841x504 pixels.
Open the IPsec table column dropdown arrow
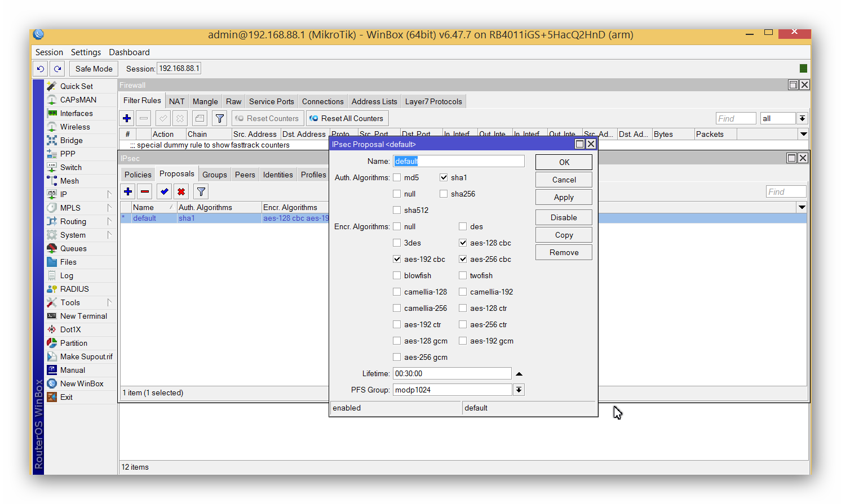coord(802,207)
